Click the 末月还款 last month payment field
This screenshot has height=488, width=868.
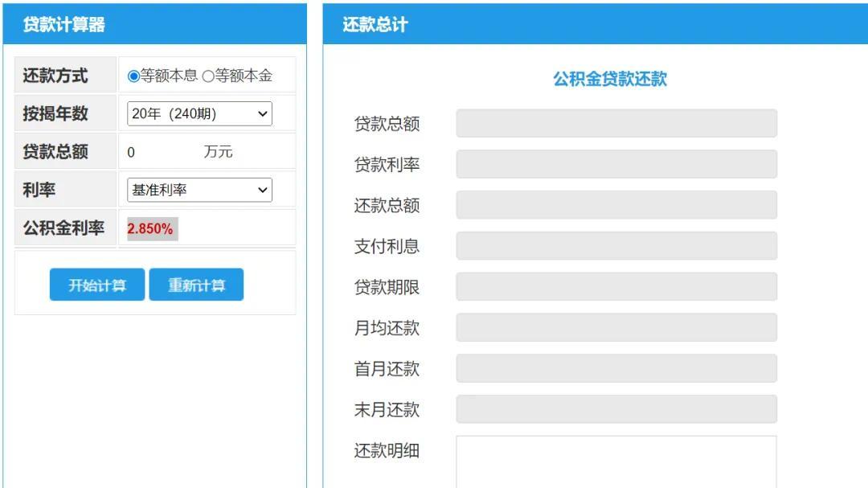616,409
